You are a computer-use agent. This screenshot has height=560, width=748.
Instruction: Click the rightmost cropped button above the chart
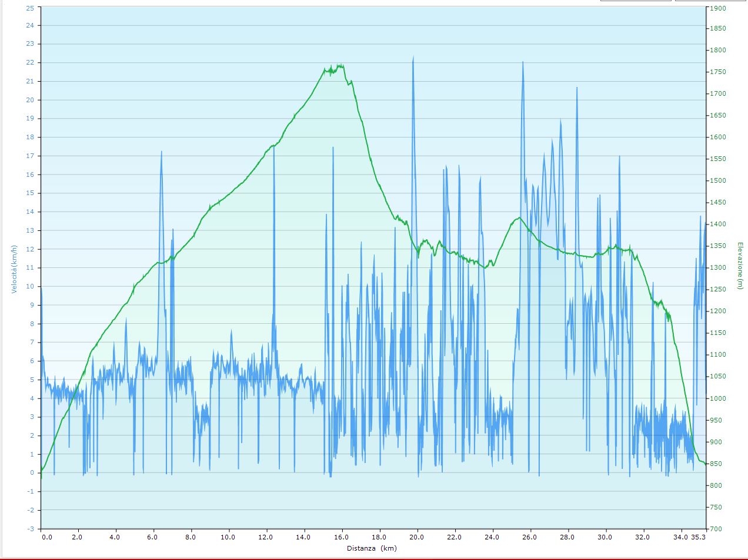(710, 1)
